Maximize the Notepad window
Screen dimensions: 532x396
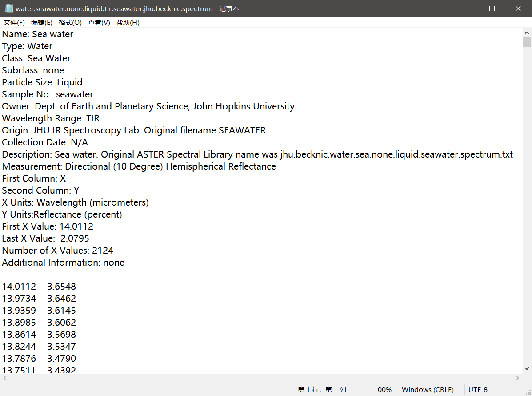click(x=492, y=8)
